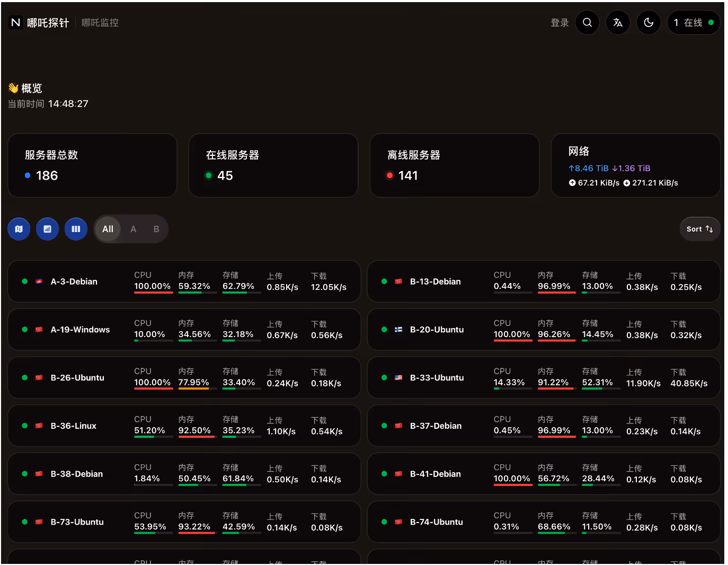Filter by the 服务器总数 card
Image resolution: width=728 pixels, height=565 pixels.
[x=92, y=165]
